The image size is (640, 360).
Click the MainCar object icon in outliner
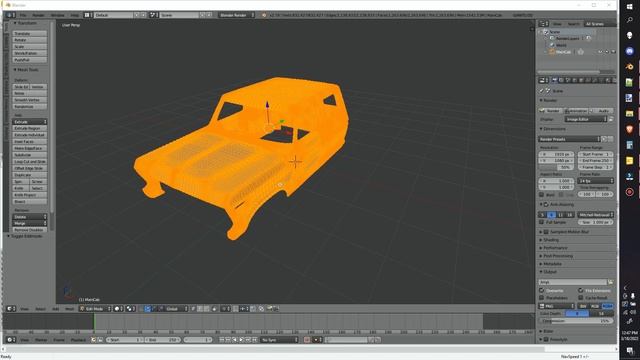click(x=552, y=52)
